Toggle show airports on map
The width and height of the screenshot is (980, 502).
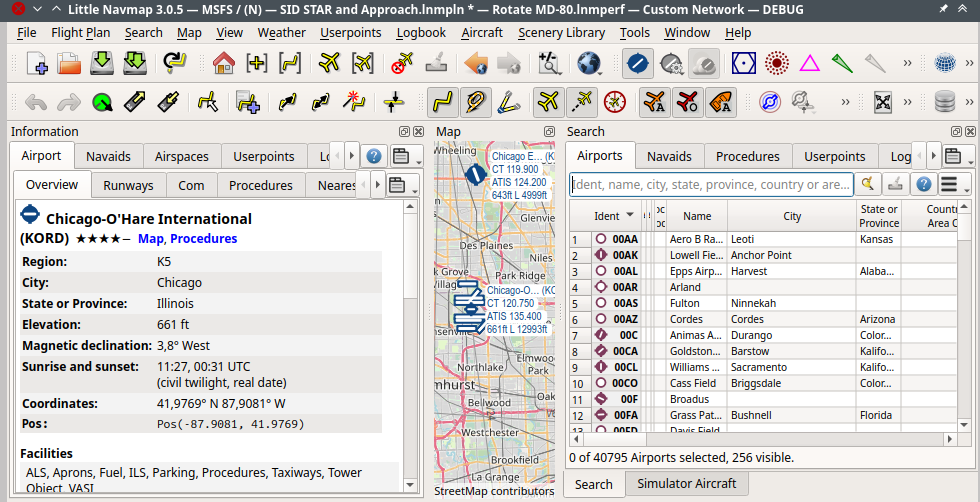638,63
